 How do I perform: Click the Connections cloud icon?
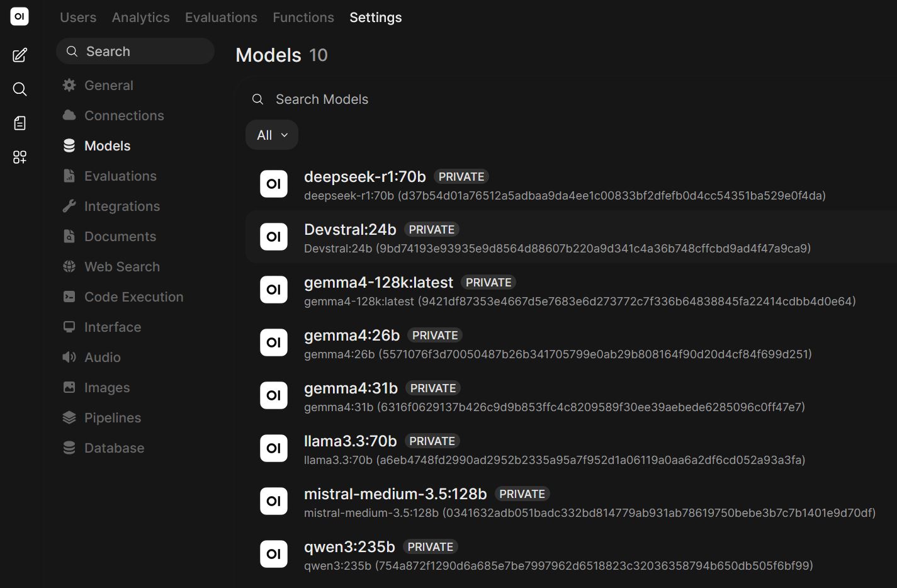(x=69, y=115)
